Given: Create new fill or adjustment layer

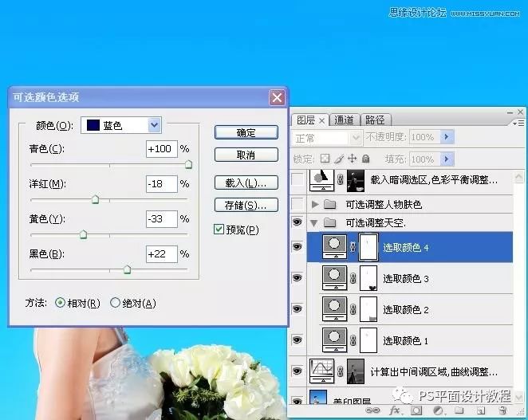Looking at the screenshot, I should [438, 410].
